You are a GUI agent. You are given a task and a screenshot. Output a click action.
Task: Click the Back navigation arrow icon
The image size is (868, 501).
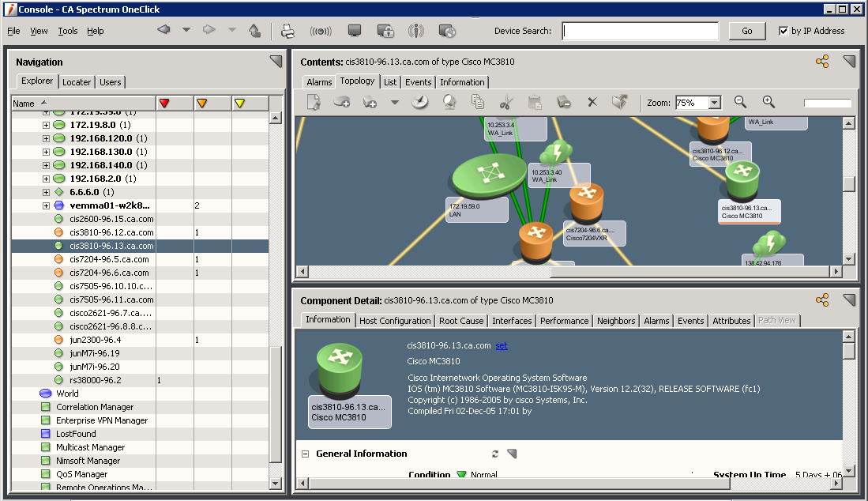tap(163, 30)
